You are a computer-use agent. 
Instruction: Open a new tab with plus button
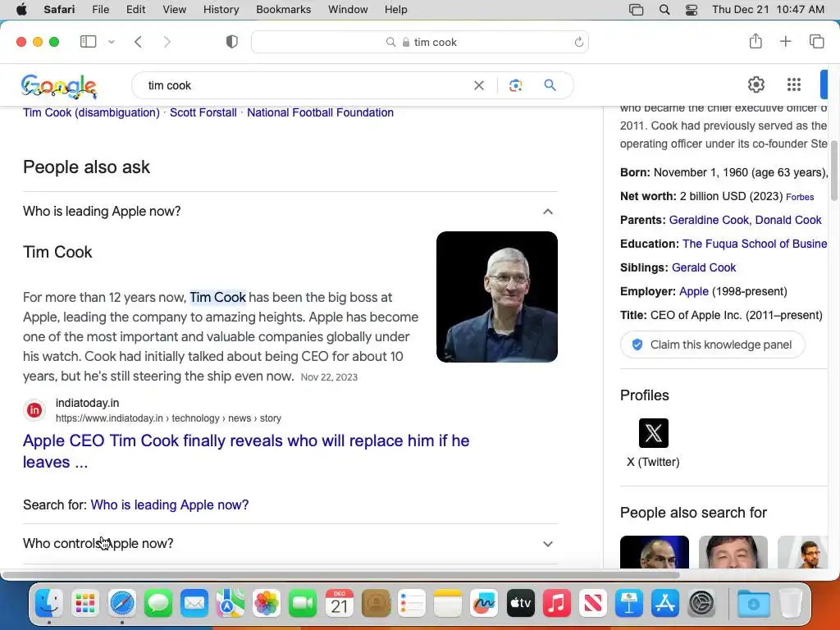[785, 41]
